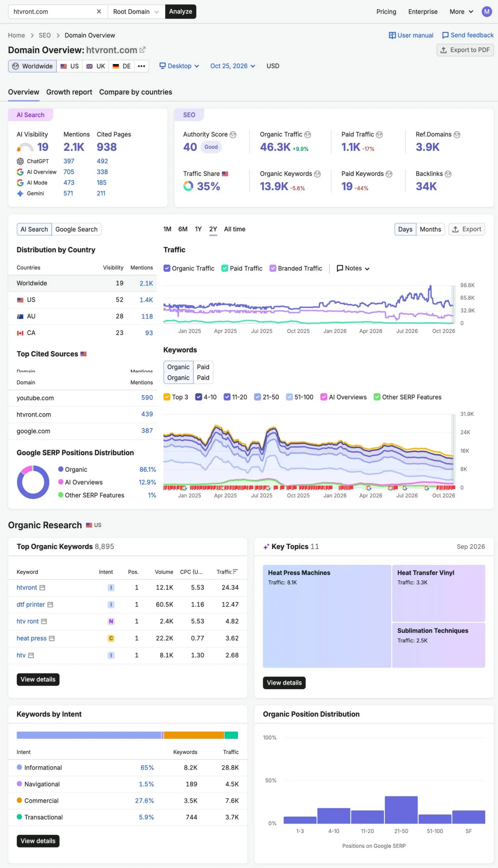
Task: Click the Ref.Domains info icon
Action: 457,134
